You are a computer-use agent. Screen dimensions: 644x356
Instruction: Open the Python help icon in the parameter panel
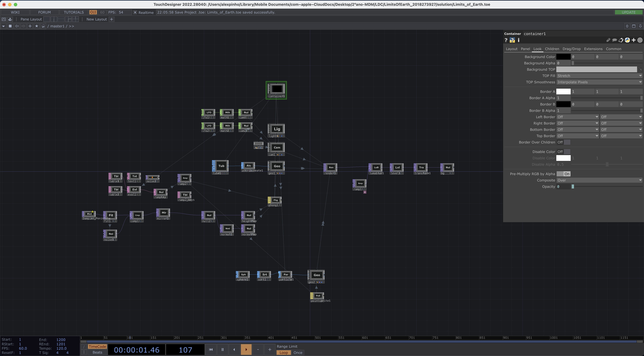pos(512,40)
